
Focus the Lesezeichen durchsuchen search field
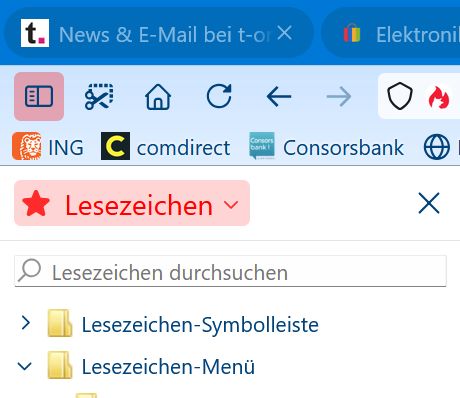click(230, 271)
